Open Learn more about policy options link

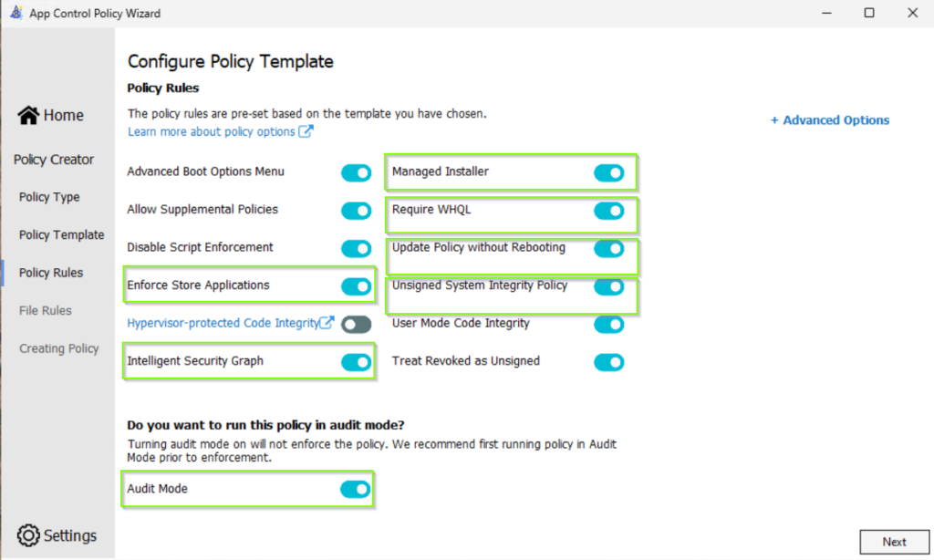click(212, 131)
